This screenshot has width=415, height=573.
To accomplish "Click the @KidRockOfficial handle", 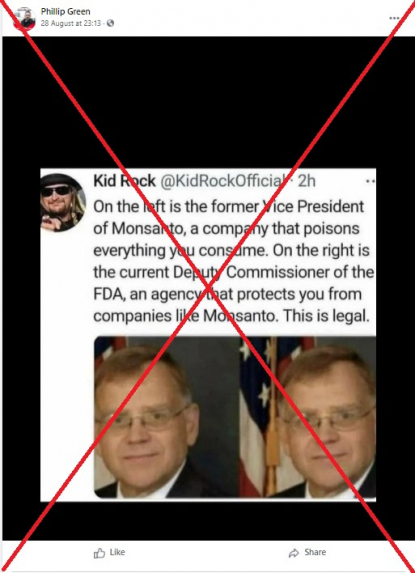I will click(222, 181).
